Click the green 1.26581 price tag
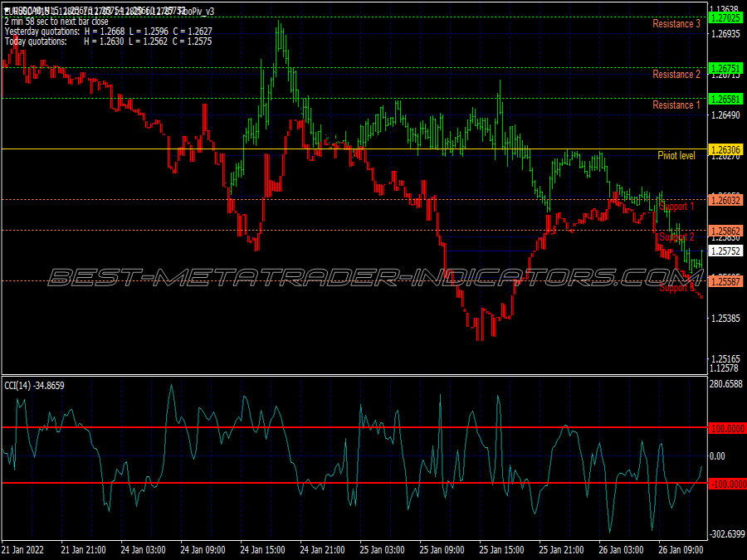Image resolution: width=747 pixels, height=560 pixels. pos(725,99)
